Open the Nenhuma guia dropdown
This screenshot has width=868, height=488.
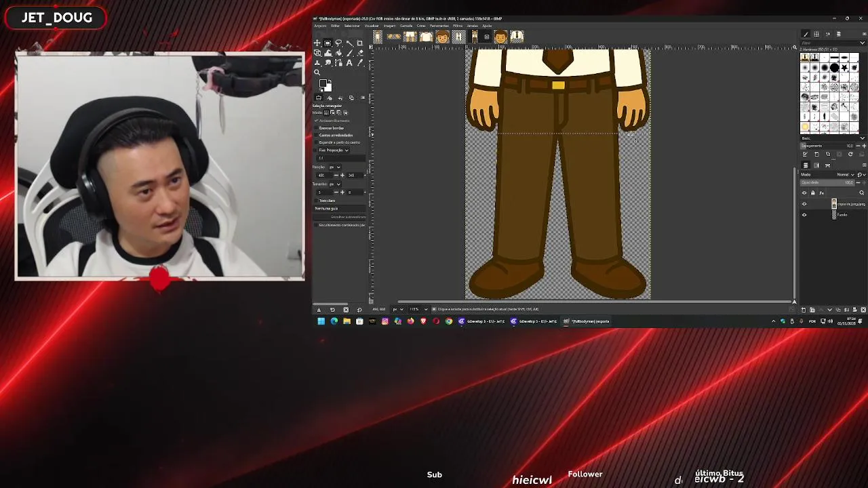coord(339,209)
